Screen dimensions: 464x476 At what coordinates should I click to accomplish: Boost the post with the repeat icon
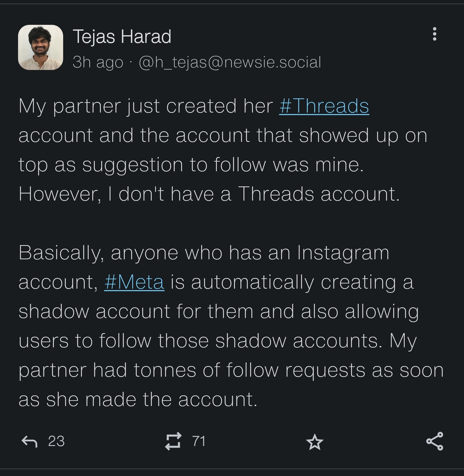(173, 441)
